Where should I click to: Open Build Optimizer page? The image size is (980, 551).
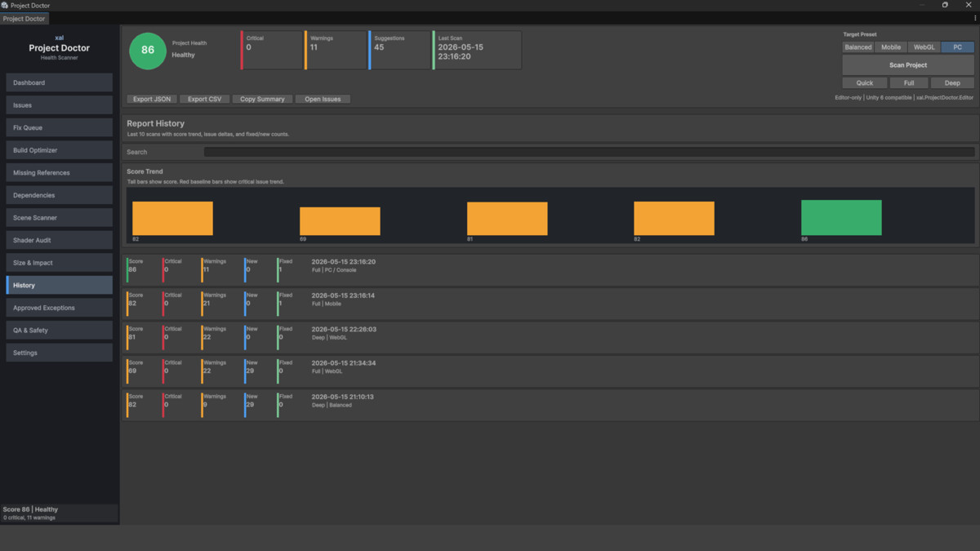pos(59,150)
